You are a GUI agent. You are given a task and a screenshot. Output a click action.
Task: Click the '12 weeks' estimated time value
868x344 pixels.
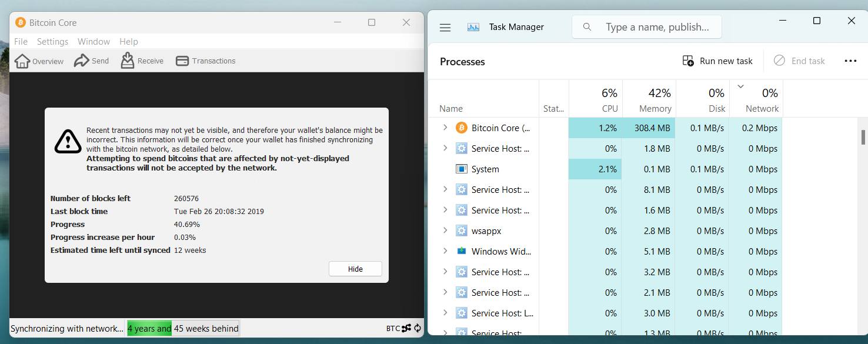190,250
